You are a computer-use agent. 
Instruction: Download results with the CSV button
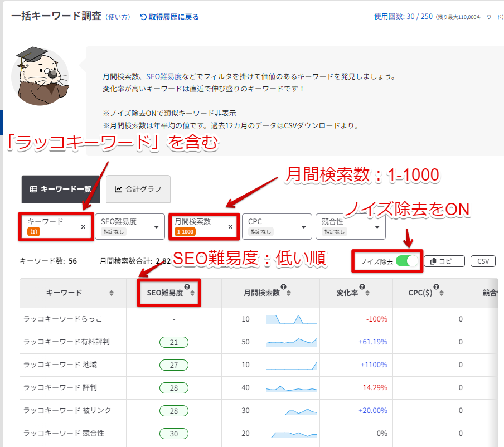point(483,261)
